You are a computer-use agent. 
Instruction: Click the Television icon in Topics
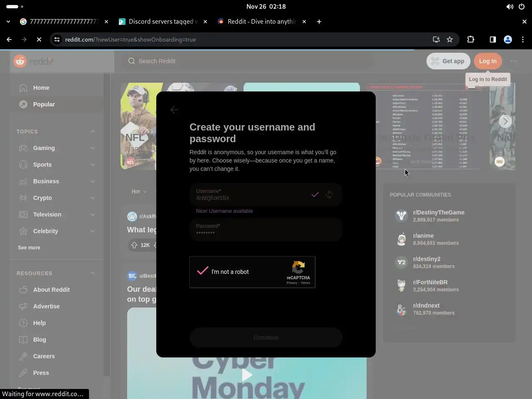(x=23, y=214)
